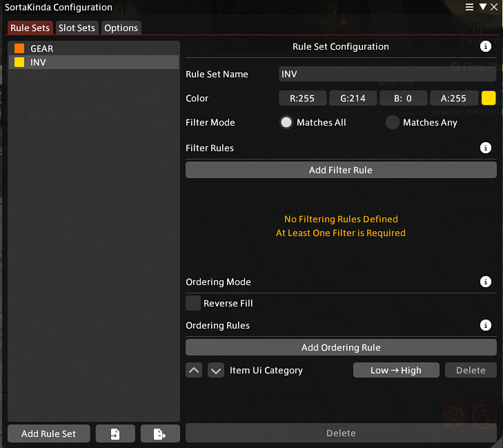The height and width of the screenshot is (448, 503).
Task: Click the Item Ui Category label
Action: click(x=266, y=370)
